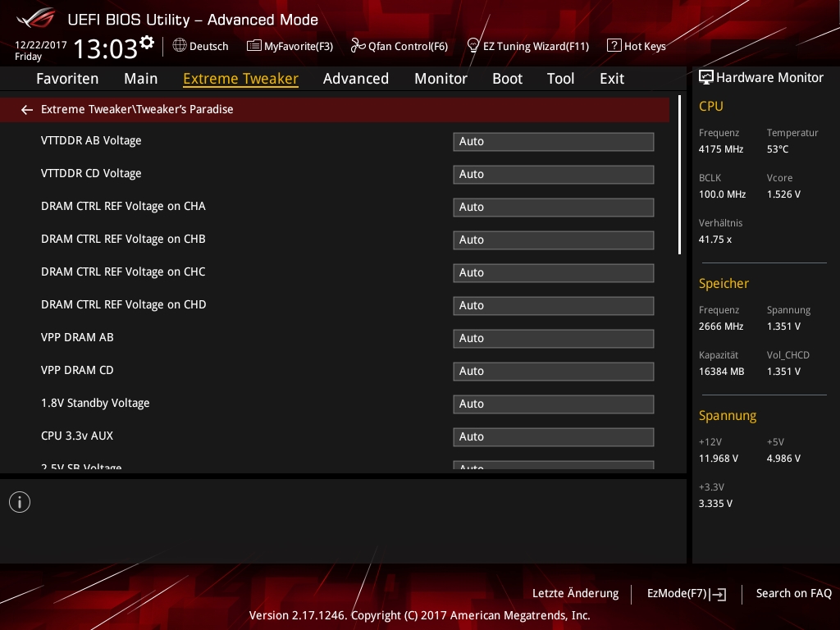840x630 pixels.
Task: Click the CPU 3.3v AUX label
Action: pos(77,436)
